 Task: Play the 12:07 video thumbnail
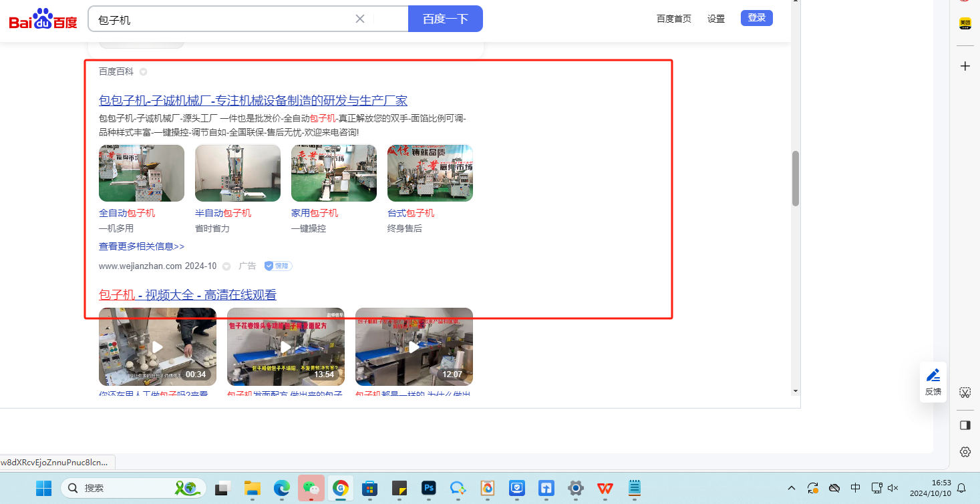pos(414,346)
